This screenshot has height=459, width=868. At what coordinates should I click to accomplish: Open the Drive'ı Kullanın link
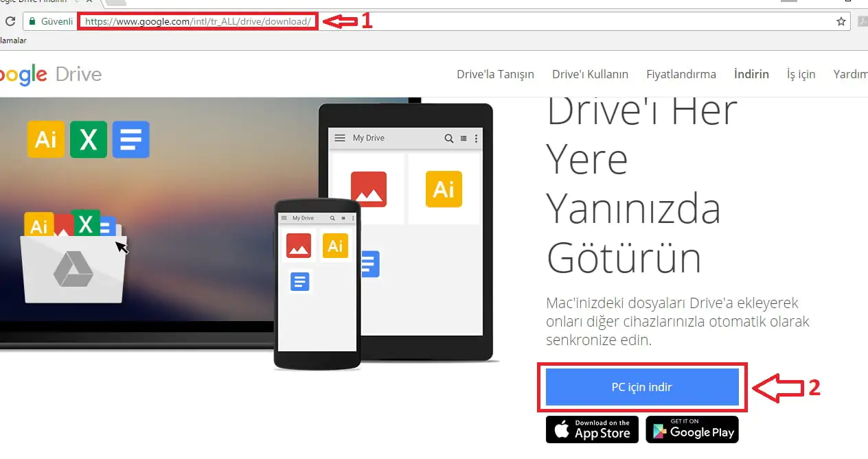590,74
